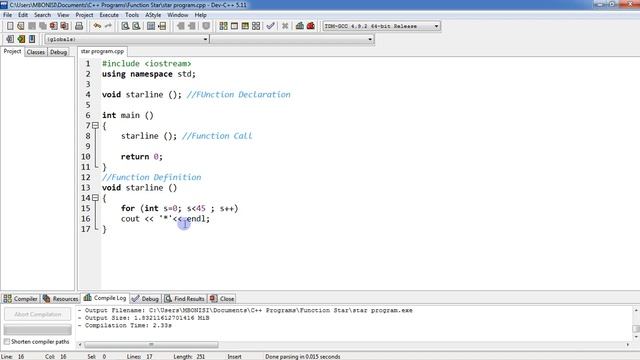Open the Edit menu

pos(23,15)
